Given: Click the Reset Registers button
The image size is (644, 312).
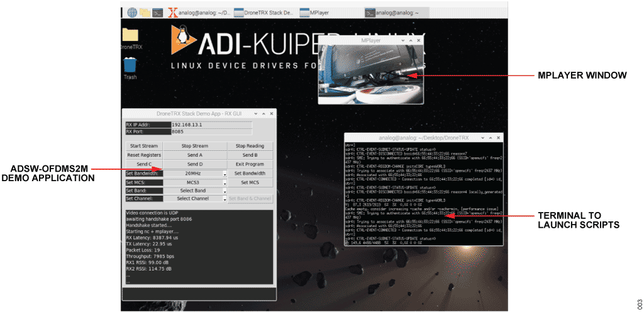Looking at the screenshot, I should click(144, 155).
